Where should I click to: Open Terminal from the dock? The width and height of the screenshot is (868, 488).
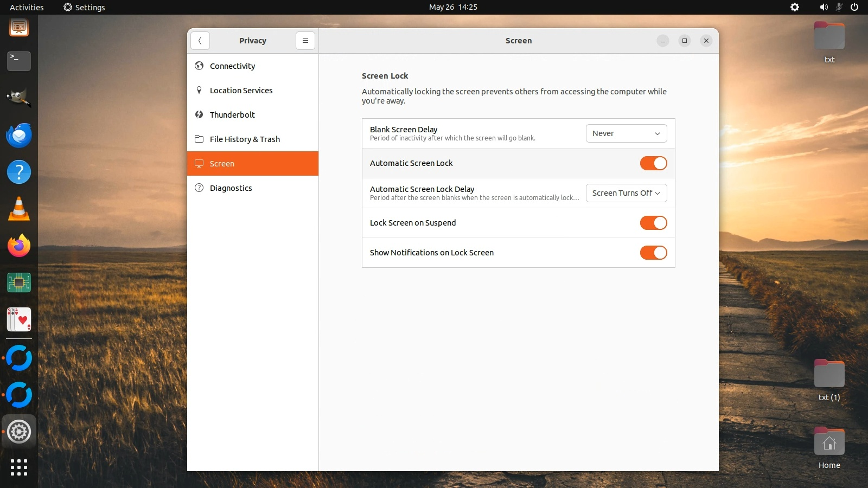pos(19,61)
